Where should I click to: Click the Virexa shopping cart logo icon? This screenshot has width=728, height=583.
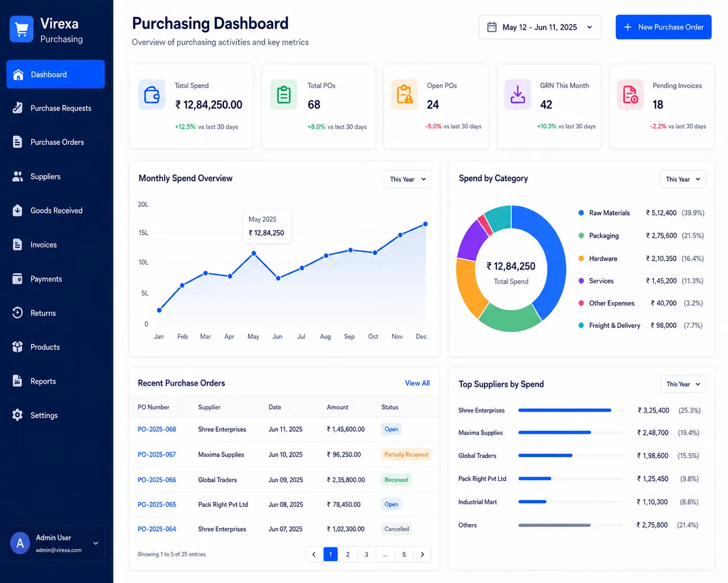22,29
